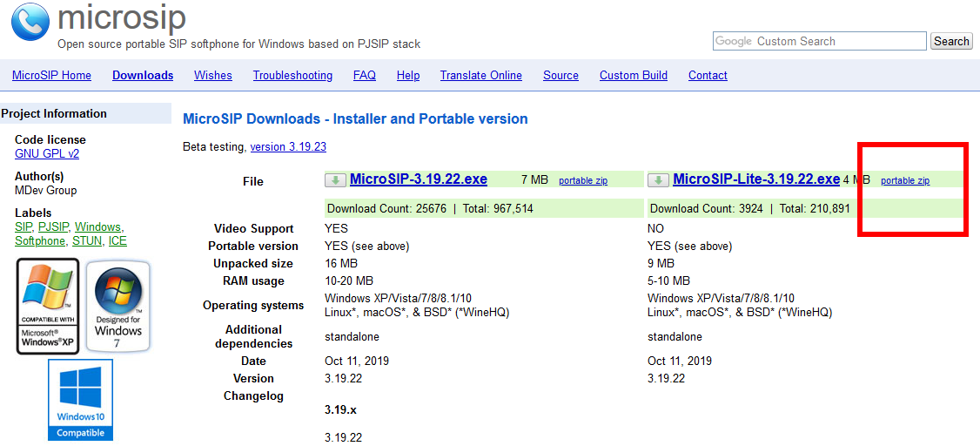Open the Help navigation link
The image size is (980, 446).
(x=408, y=76)
